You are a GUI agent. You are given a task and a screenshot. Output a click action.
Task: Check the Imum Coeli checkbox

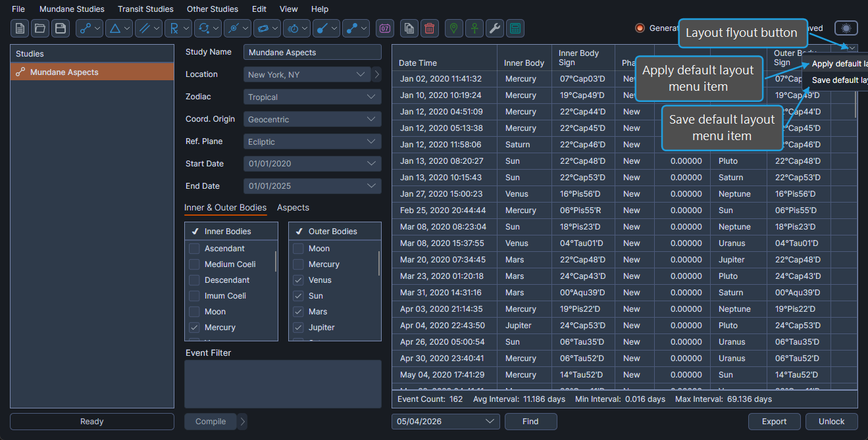[194, 296]
